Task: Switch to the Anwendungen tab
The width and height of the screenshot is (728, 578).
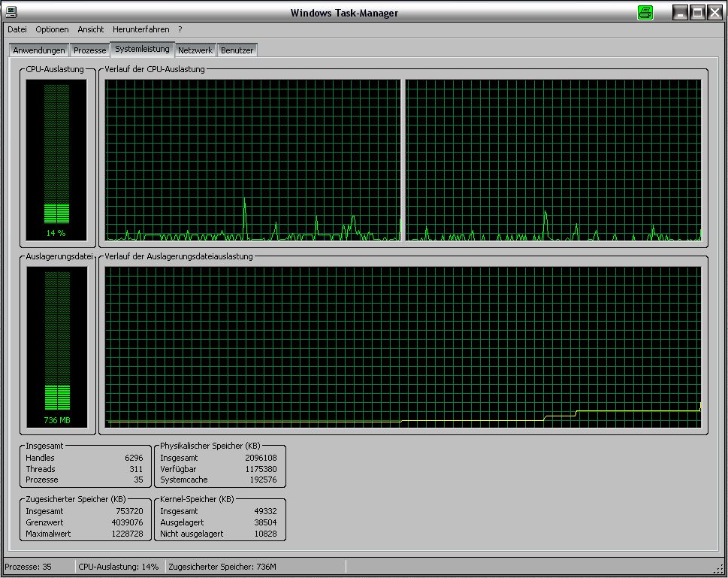Action: tap(39, 50)
